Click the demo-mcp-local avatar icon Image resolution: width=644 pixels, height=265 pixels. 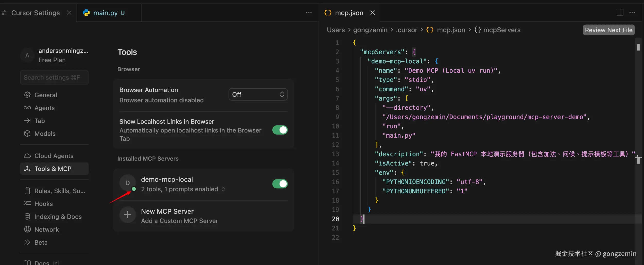coord(127,183)
